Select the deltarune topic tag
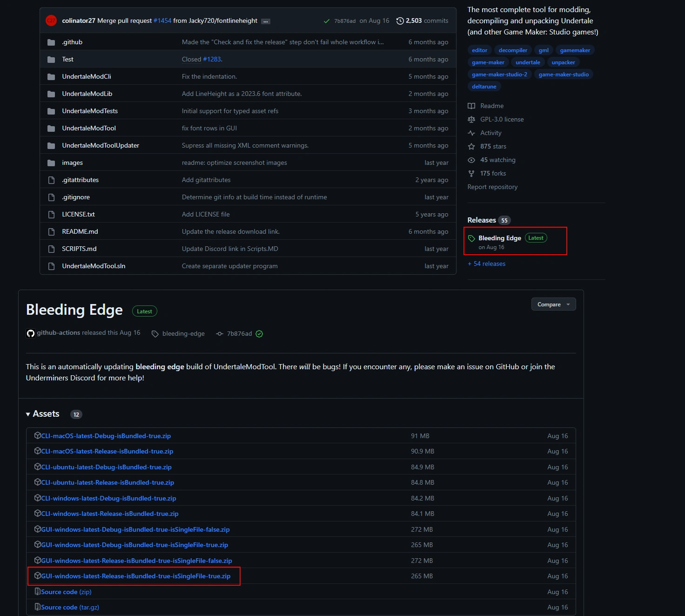 [x=484, y=87]
